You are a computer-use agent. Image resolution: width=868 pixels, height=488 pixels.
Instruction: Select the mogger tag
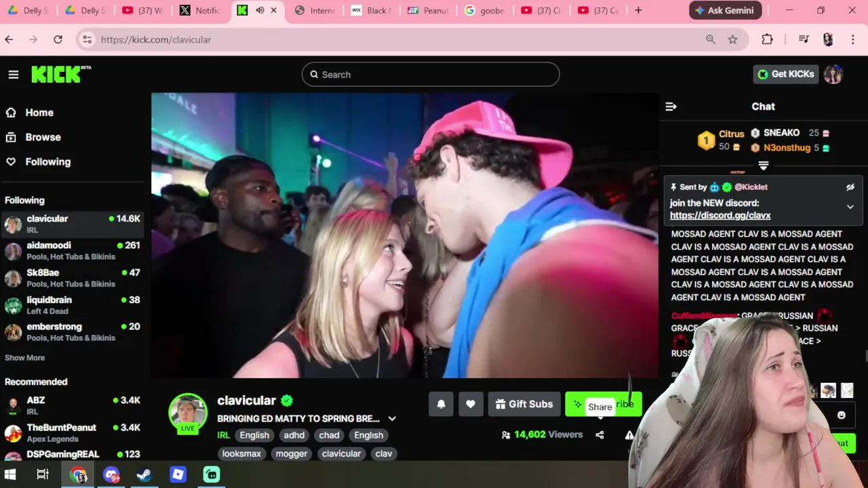pyautogui.click(x=292, y=453)
